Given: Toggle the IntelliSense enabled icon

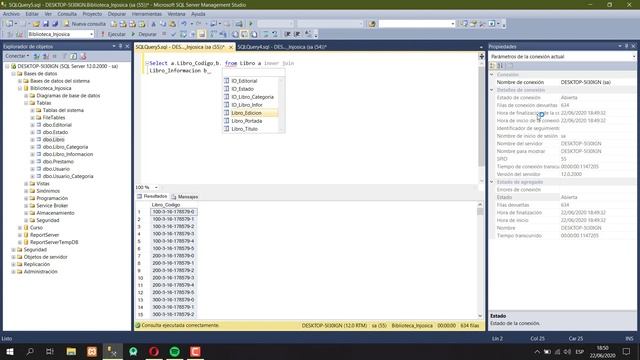Looking at the screenshot, I should pyautogui.click(x=202, y=34).
